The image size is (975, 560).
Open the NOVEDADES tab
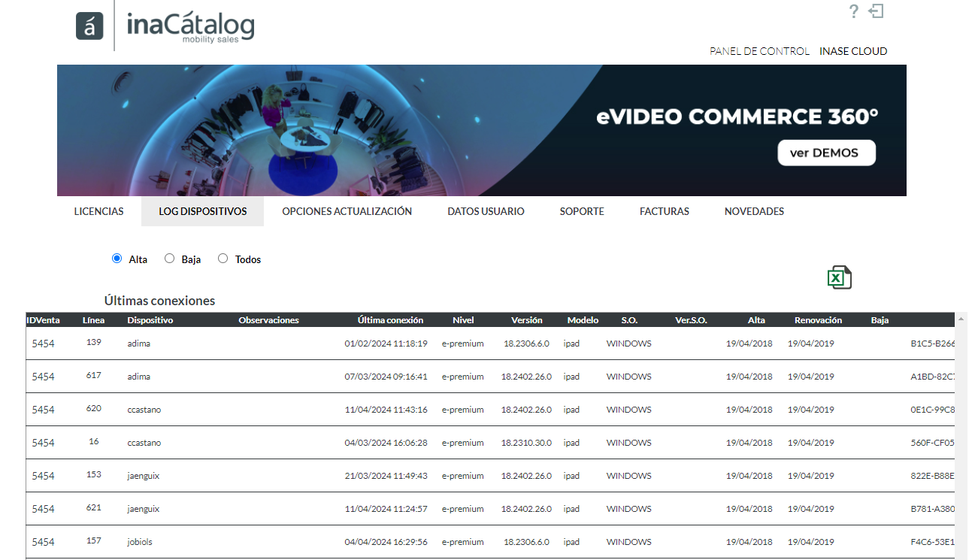754,211
